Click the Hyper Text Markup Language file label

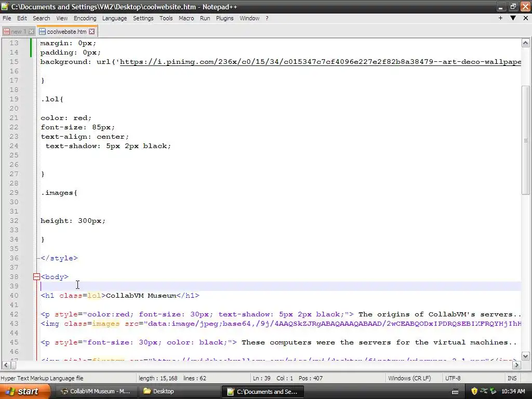pos(42,378)
